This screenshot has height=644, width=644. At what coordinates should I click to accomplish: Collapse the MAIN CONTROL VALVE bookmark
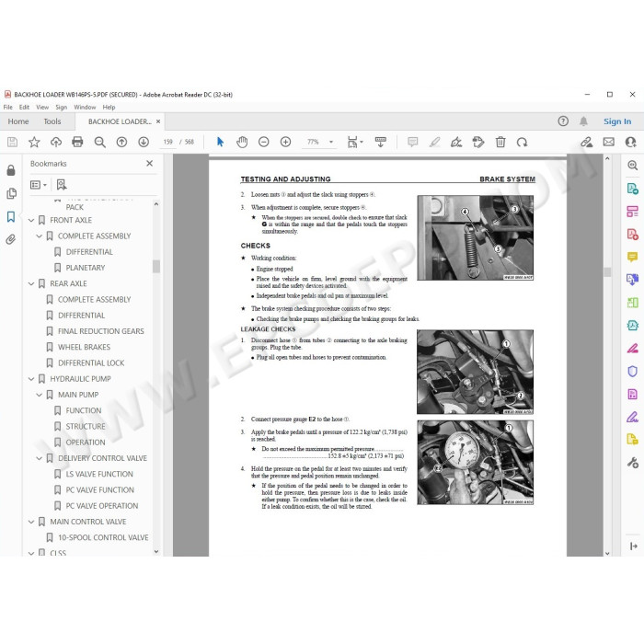(x=31, y=522)
